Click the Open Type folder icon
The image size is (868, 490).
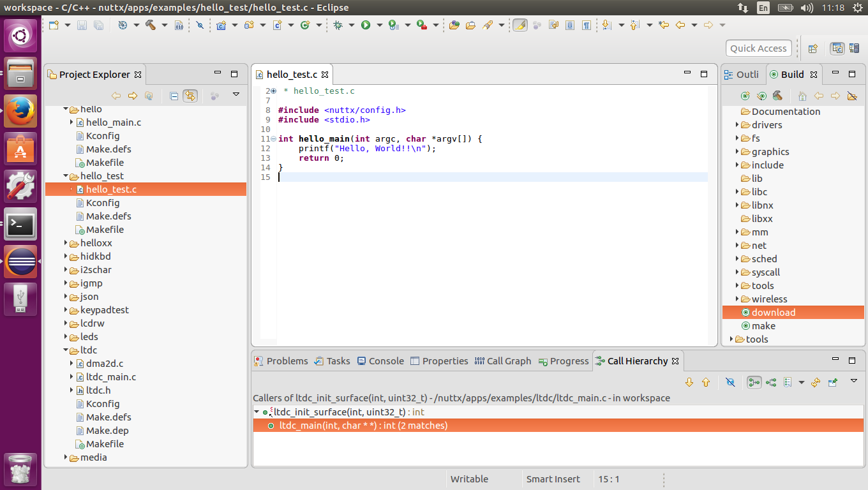point(454,25)
